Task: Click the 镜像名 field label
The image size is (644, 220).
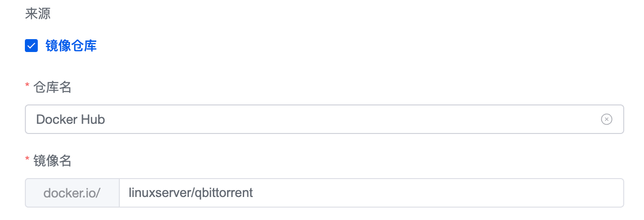Action: (53, 161)
